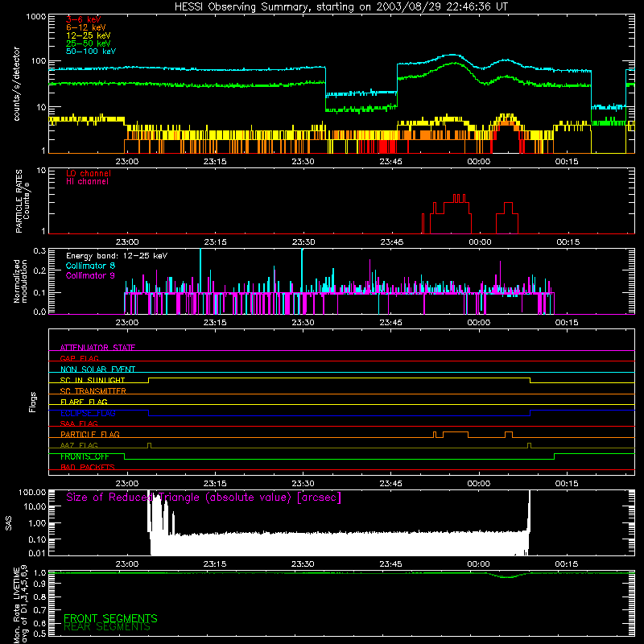Click the 'SC TRANSMITTER' flag label

(93, 391)
